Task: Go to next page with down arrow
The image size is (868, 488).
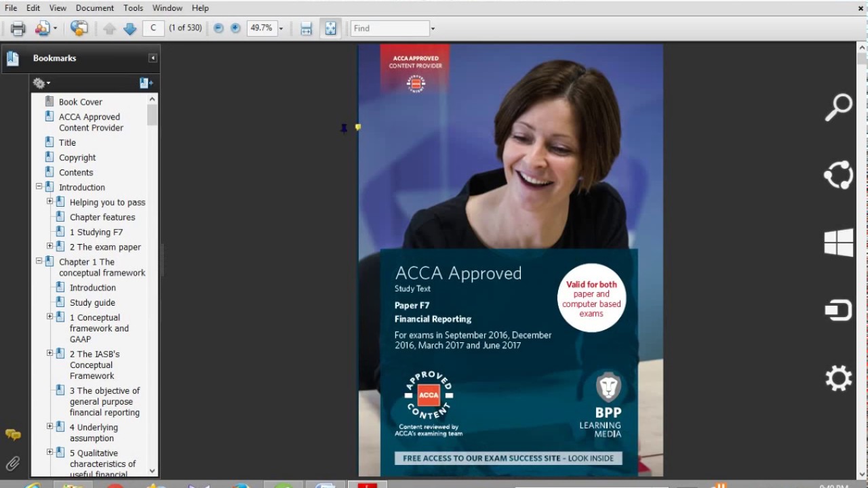Action: [x=130, y=28]
